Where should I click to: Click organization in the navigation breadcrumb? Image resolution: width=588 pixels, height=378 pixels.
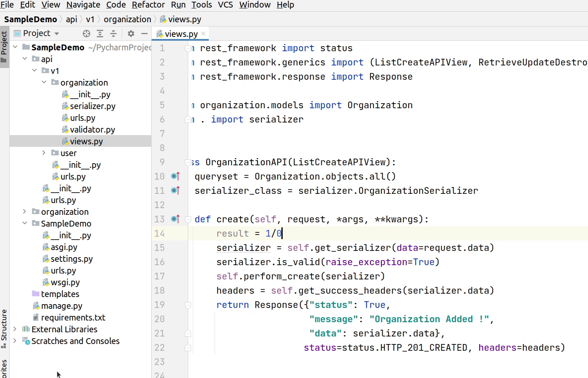point(127,19)
